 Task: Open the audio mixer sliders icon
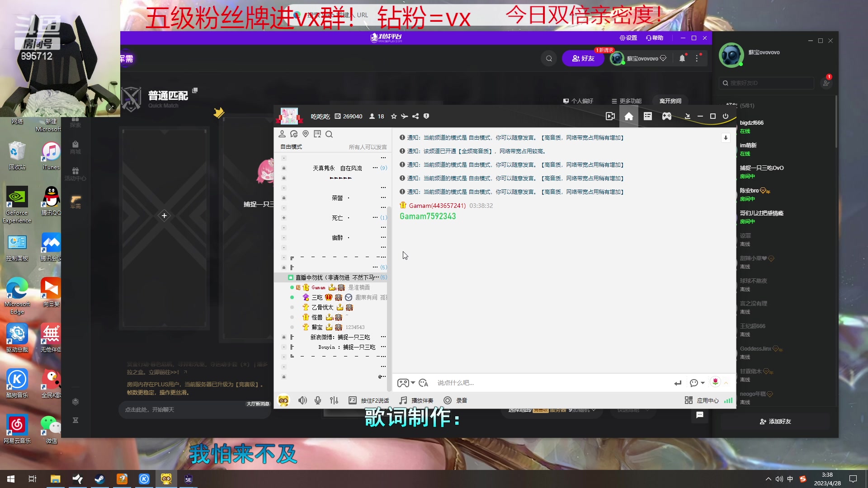click(334, 400)
